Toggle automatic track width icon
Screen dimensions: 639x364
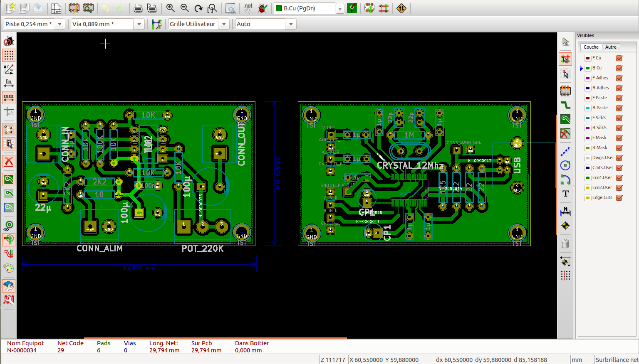156,24
